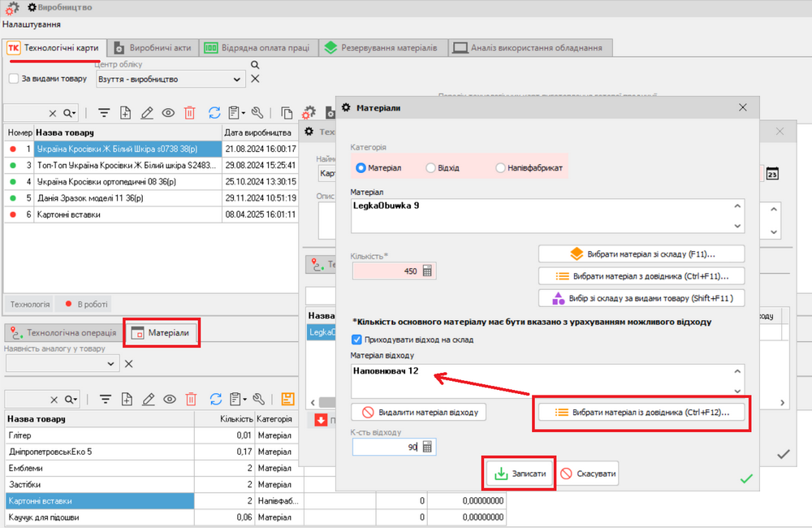812x528 pixels.
Task: Enable the За видами товару checkbox
Action: pyautogui.click(x=14, y=79)
